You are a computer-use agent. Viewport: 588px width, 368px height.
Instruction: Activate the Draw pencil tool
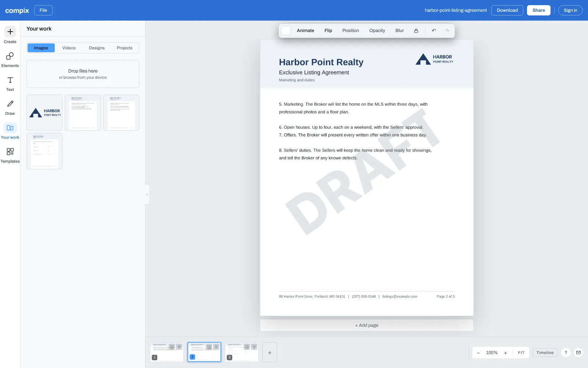10,107
